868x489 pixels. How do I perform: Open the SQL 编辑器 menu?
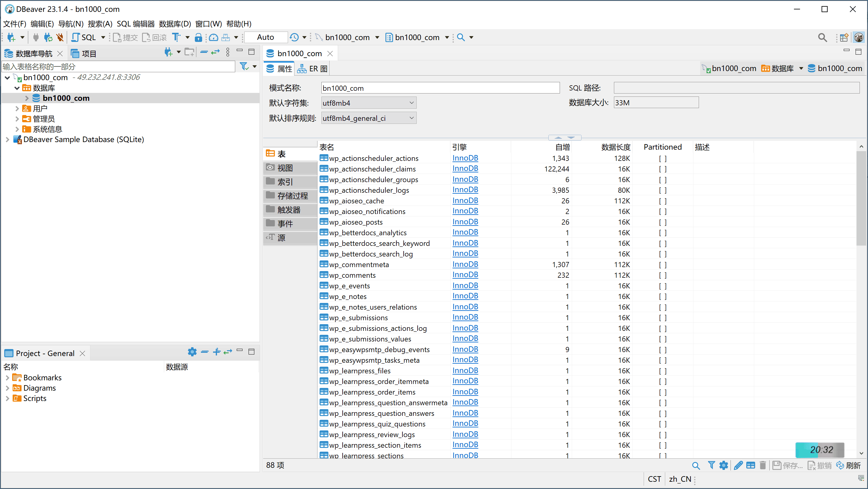coord(135,24)
